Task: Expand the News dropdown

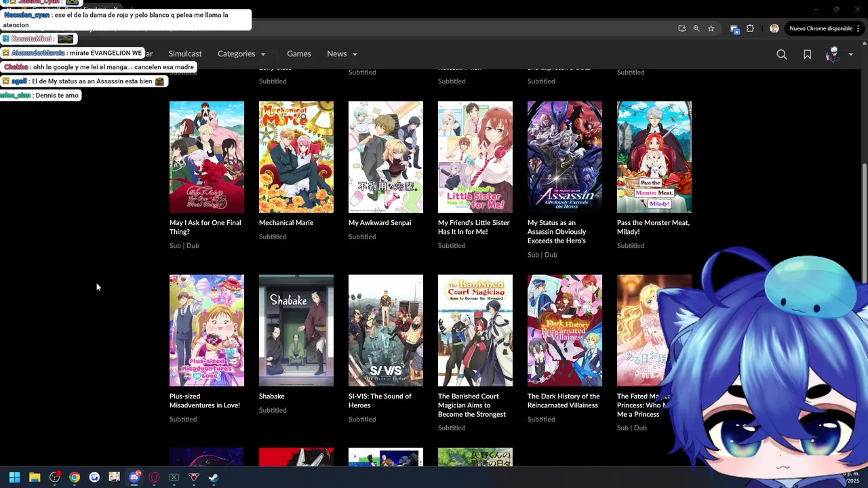Action: click(x=342, y=54)
